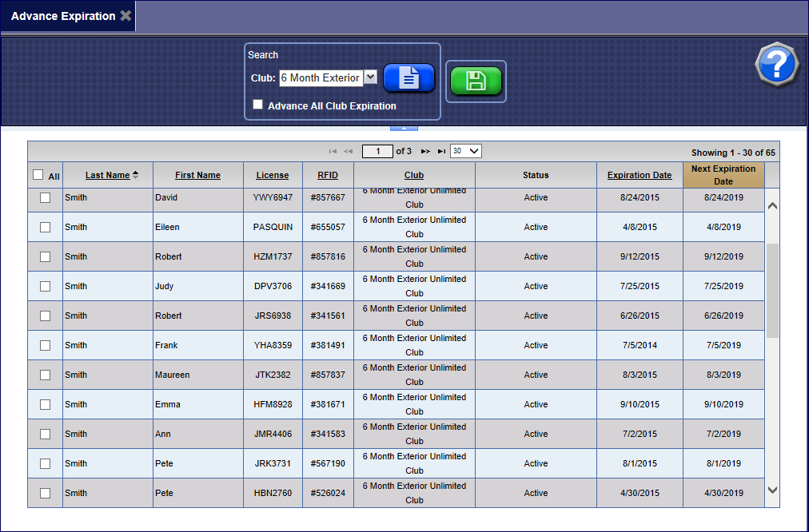Go to previous page arrow
This screenshot has height=532, width=809.
pos(349,151)
